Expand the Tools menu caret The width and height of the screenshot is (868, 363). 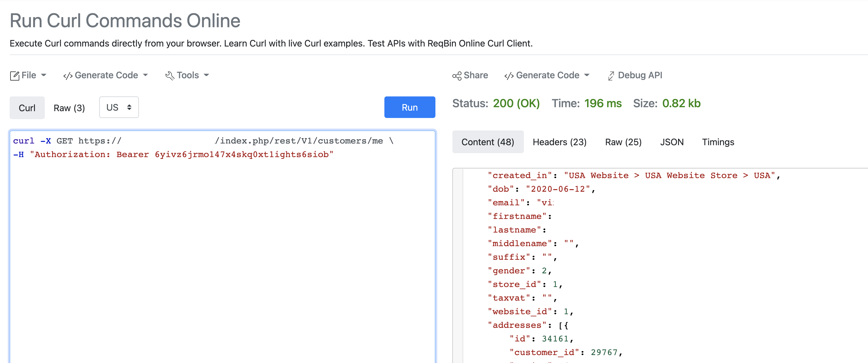click(207, 75)
